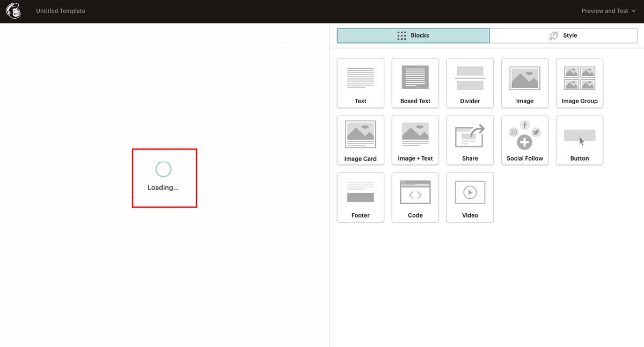Screen dimensions: 644x347
Task: Choose the Divider block
Action: click(x=470, y=83)
